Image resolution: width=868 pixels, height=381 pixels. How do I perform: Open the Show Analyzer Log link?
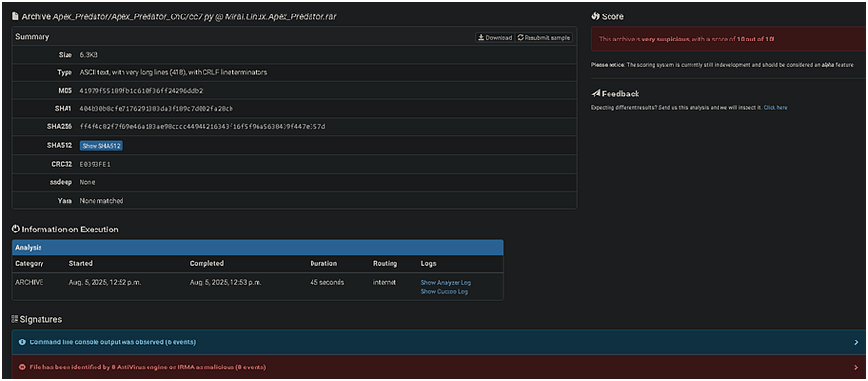(446, 283)
